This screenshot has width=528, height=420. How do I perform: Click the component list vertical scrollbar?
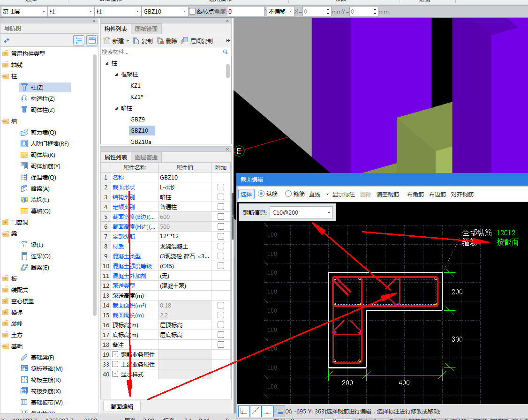pyautogui.click(x=228, y=71)
